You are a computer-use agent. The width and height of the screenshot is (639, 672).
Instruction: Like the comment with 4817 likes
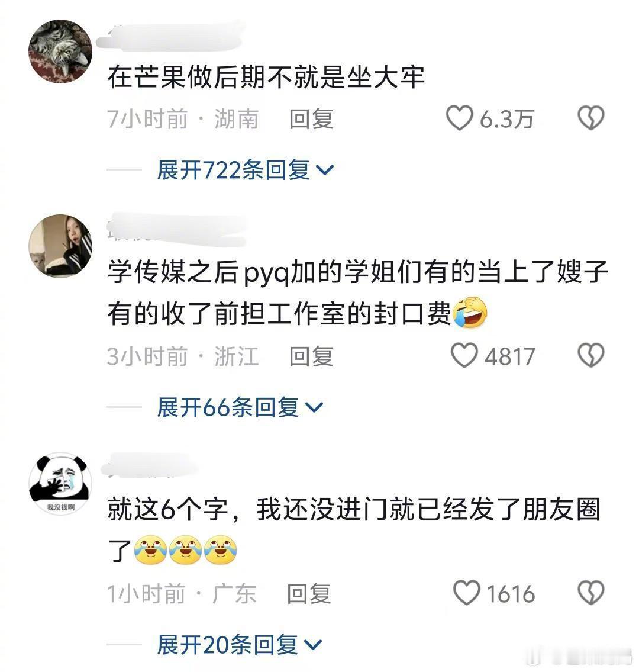click(464, 355)
